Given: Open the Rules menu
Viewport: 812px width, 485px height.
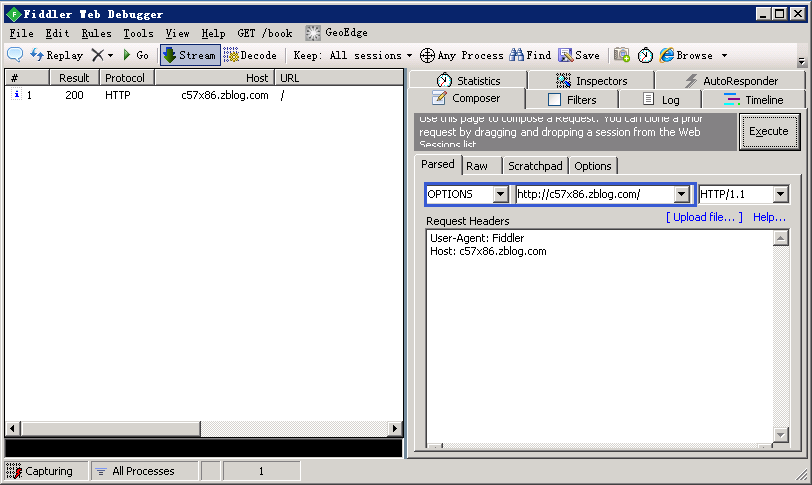Looking at the screenshot, I should 96,33.
